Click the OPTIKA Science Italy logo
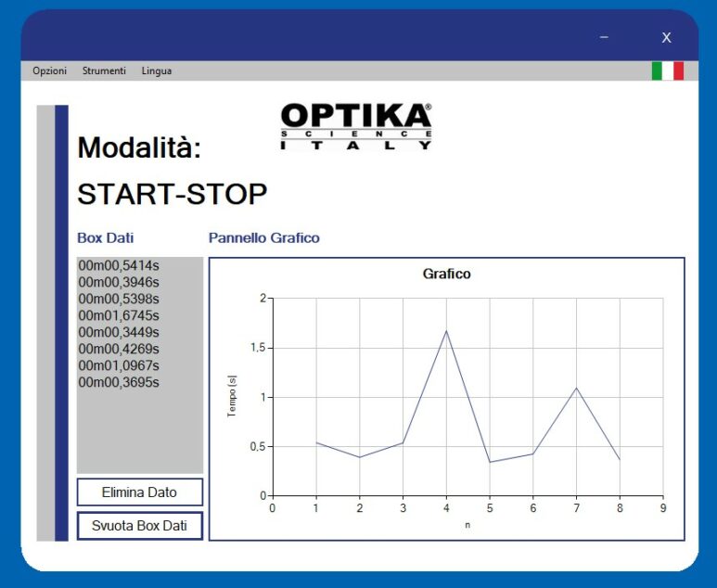Viewport: 717px width, 588px height. coord(356,126)
